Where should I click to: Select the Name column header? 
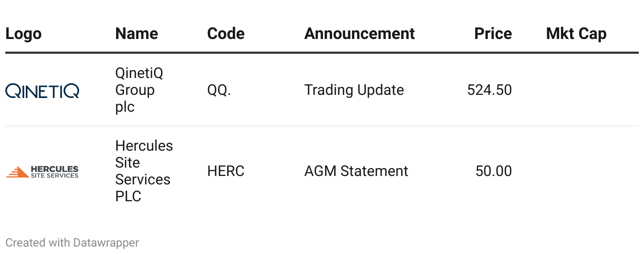click(x=137, y=34)
